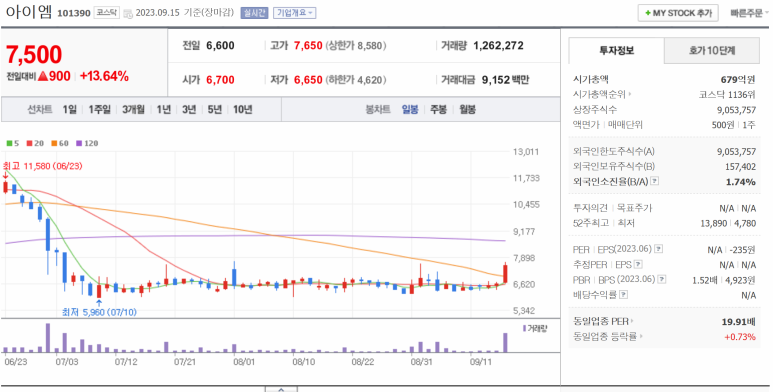773x392 pixels.
Task: Click the calendar icon before the 2023.09.15 date
Action: (x=128, y=13)
